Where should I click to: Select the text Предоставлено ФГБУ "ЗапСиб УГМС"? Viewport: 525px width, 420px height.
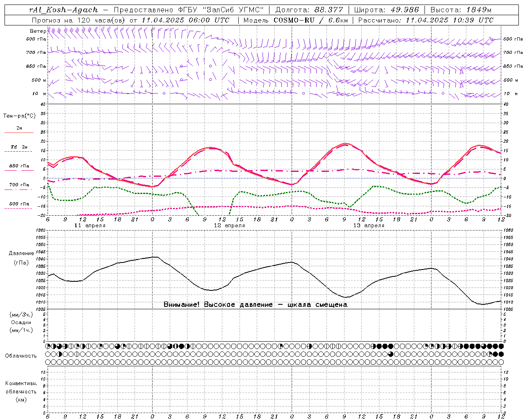[x=188, y=10]
